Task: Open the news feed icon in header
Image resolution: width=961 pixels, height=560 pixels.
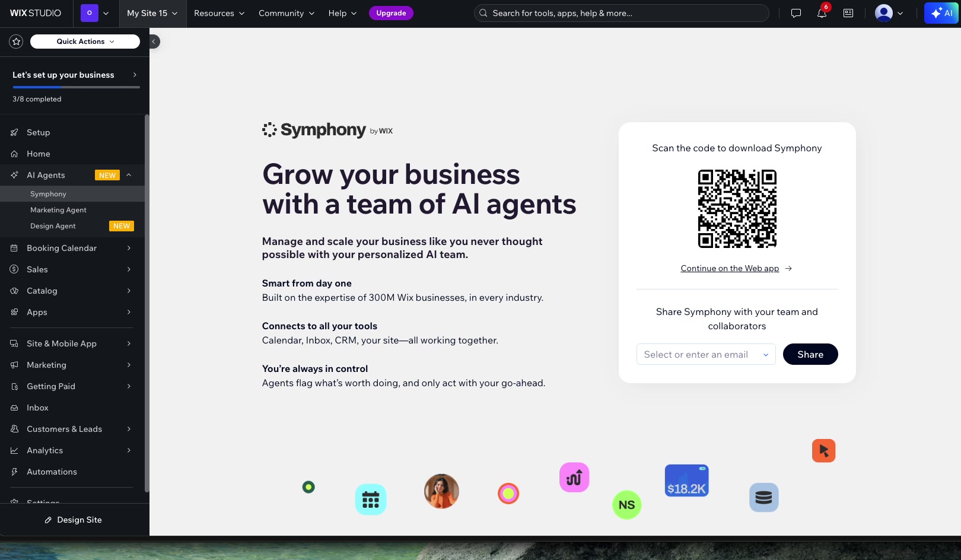Action: point(848,13)
